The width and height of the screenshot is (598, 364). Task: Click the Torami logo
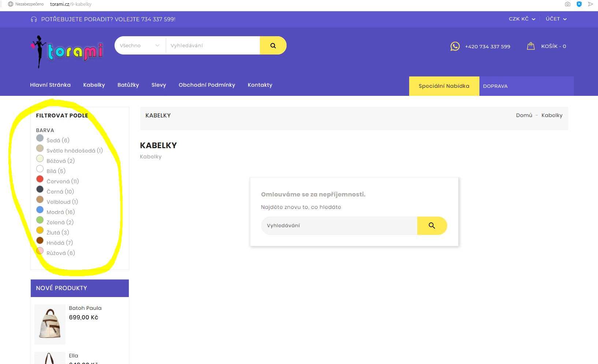(x=67, y=52)
